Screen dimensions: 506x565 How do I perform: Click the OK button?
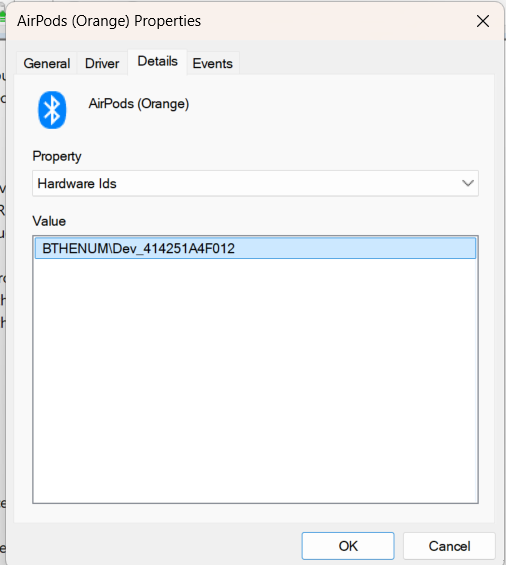[x=348, y=546]
